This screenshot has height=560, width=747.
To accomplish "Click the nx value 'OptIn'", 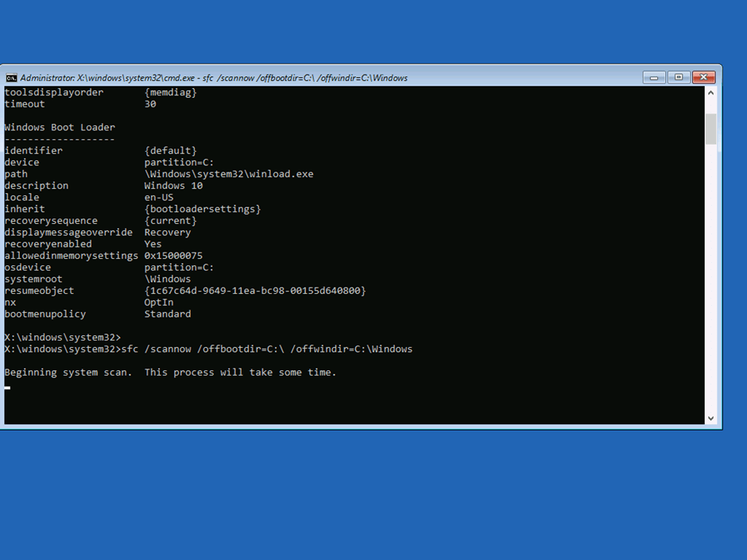I will (x=159, y=303).
